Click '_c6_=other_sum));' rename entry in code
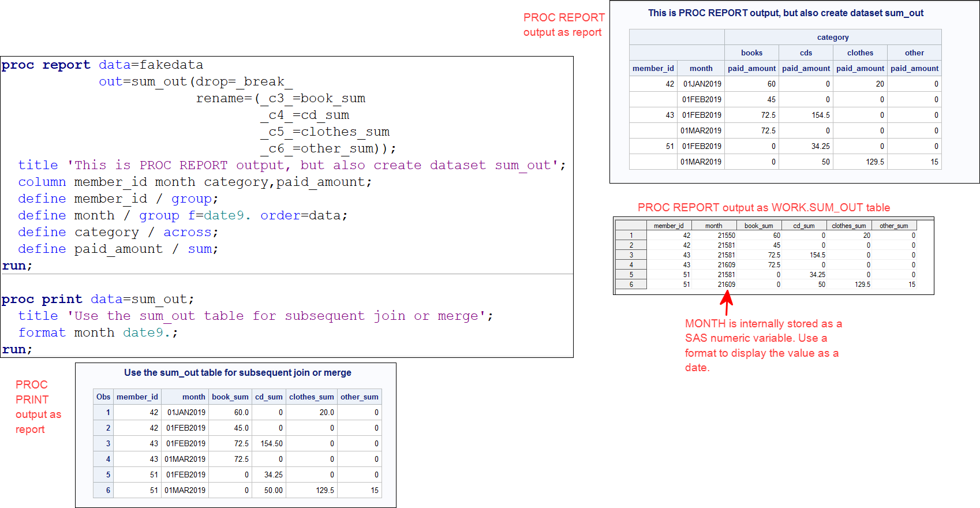This screenshot has height=508, width=980. coord(328,149)
